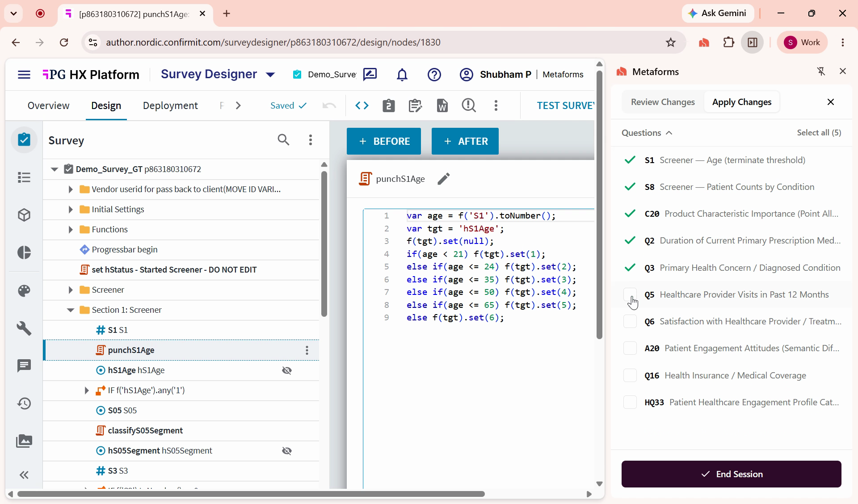Open the media library sidebar icon
Screen dimensions: 858x504
tap(24, 441)
